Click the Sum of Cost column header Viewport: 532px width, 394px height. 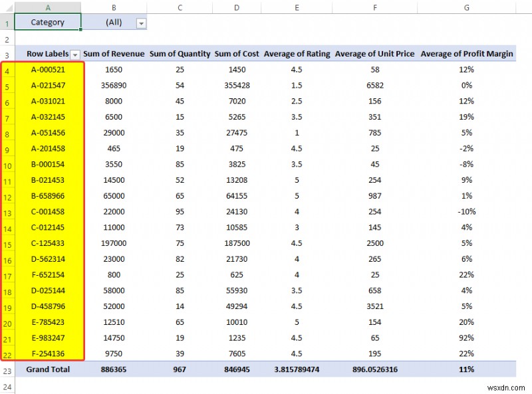click(236, 53)
